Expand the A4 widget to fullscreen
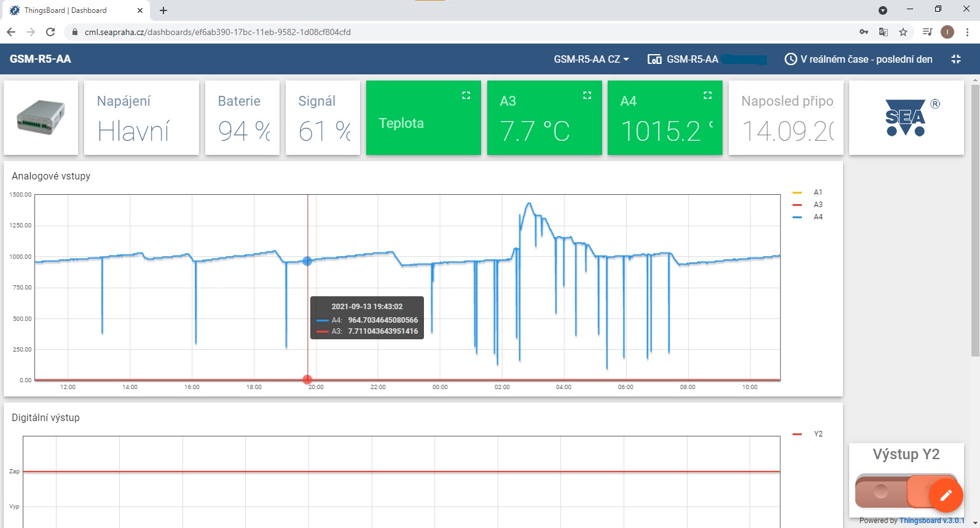 pos(708,95)
